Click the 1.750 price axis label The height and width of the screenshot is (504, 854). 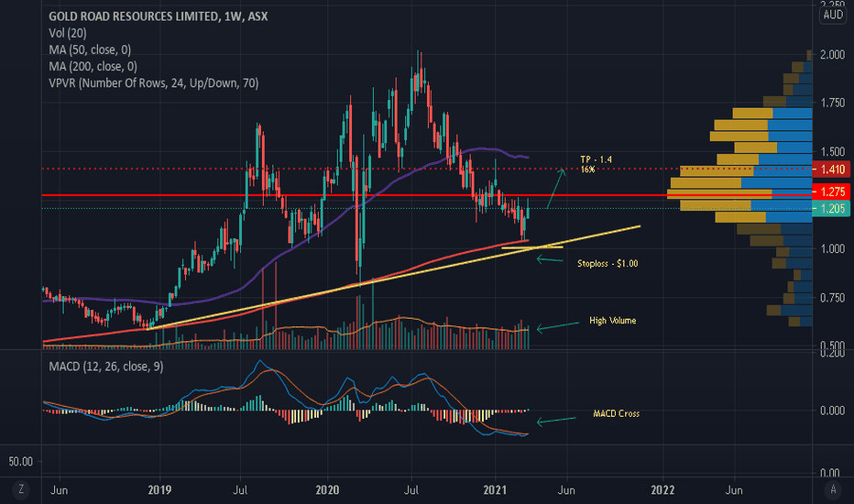point(832,103)
